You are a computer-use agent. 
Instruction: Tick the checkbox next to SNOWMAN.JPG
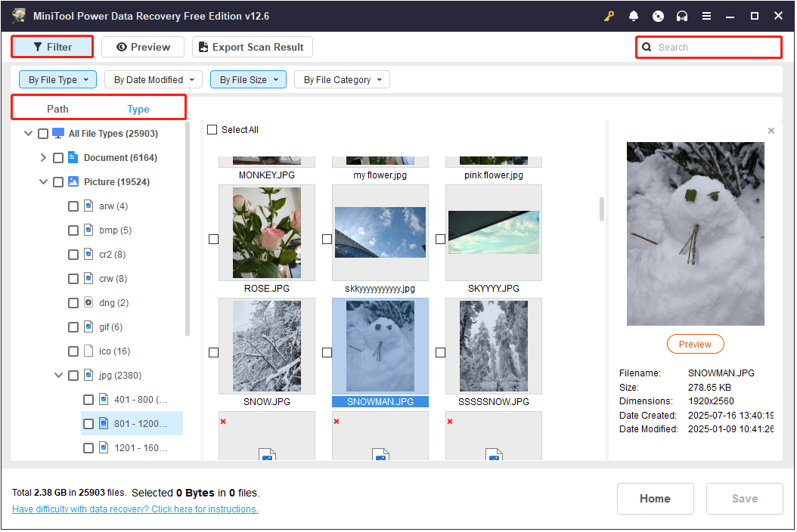pyautogui.click(x=327, y=352)
